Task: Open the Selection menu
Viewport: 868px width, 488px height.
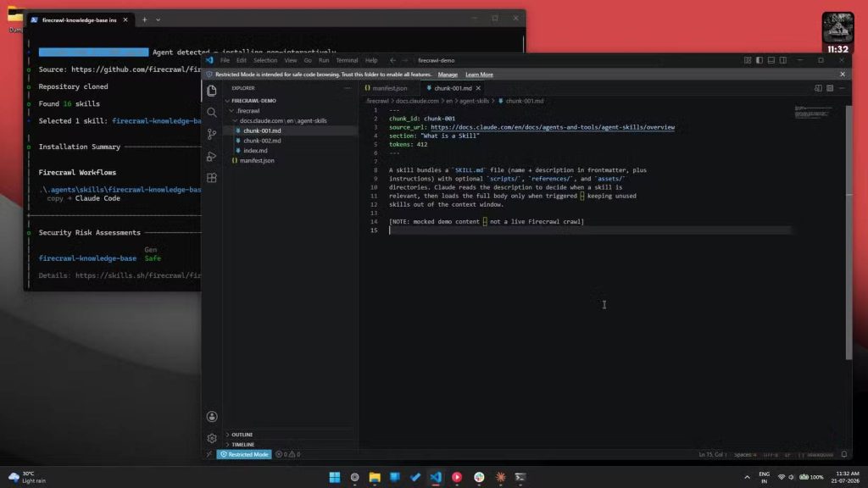Action: (x=265, y=60)
